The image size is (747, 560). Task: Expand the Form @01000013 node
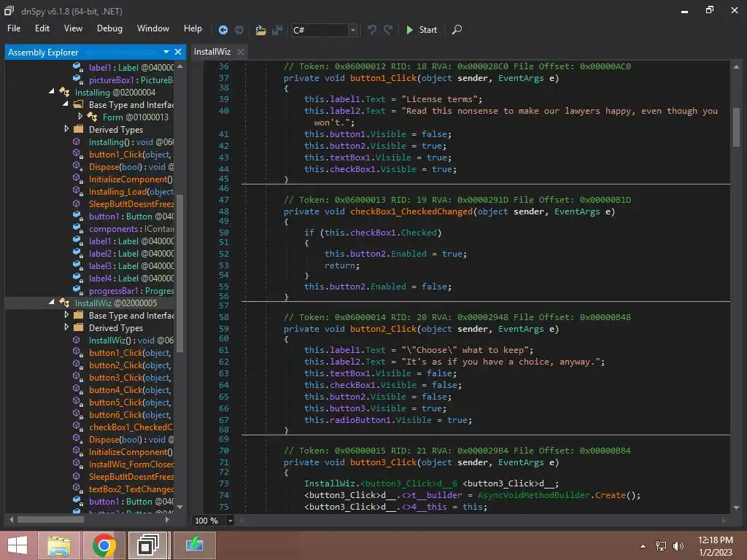pos(80,117)
